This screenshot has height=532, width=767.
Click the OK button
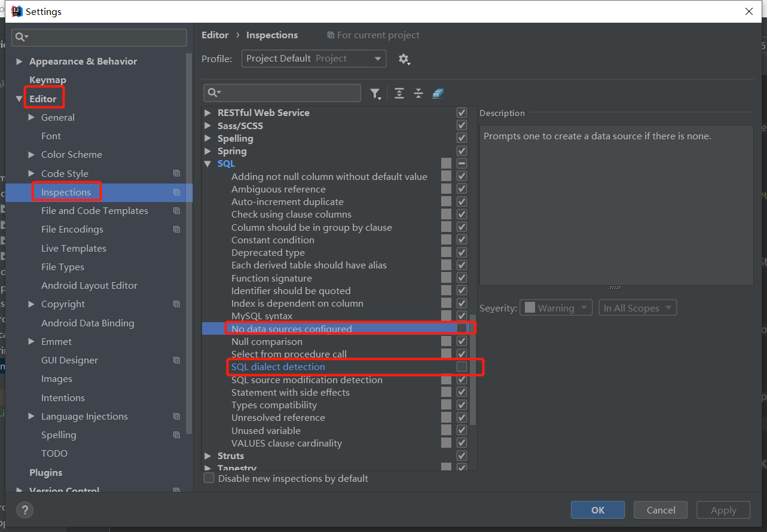(x=598, y=510)
